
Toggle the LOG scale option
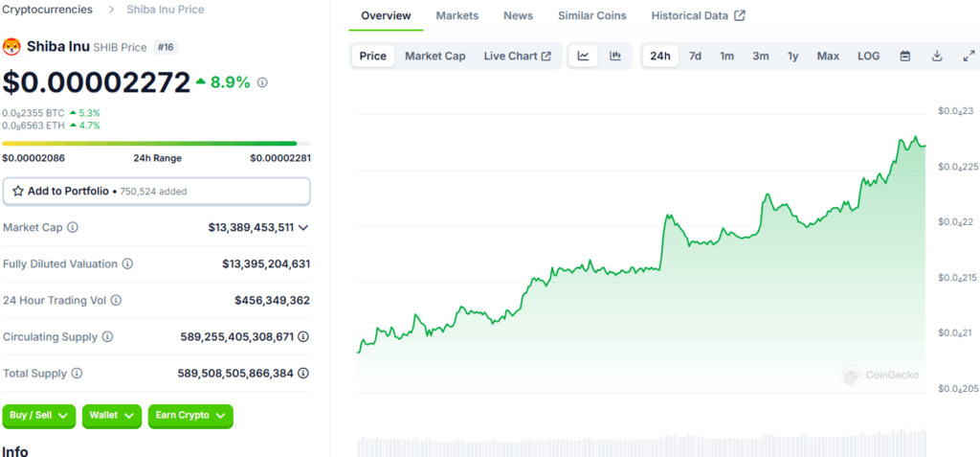(869, 57)
